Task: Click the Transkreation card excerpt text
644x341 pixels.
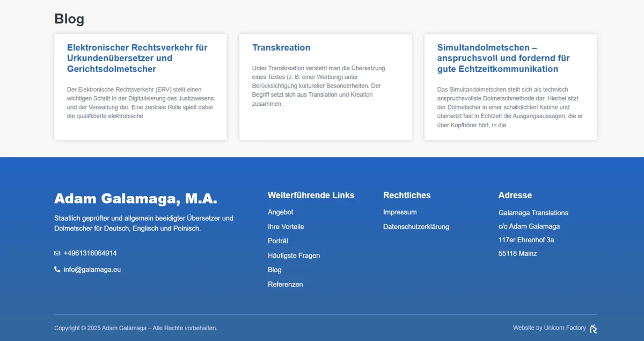Action: (x=319, y=86)
